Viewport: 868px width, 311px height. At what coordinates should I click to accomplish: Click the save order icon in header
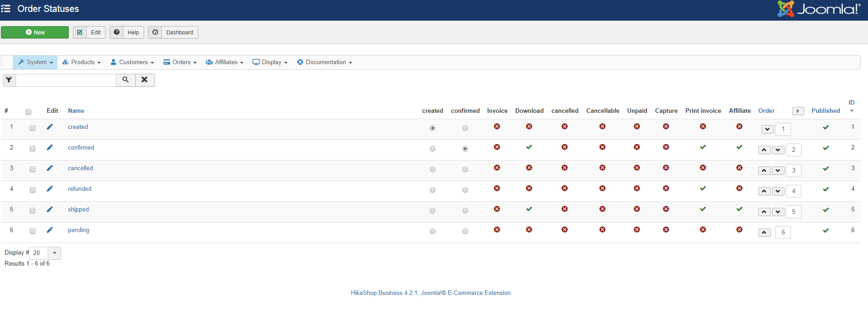pos(798,111)
